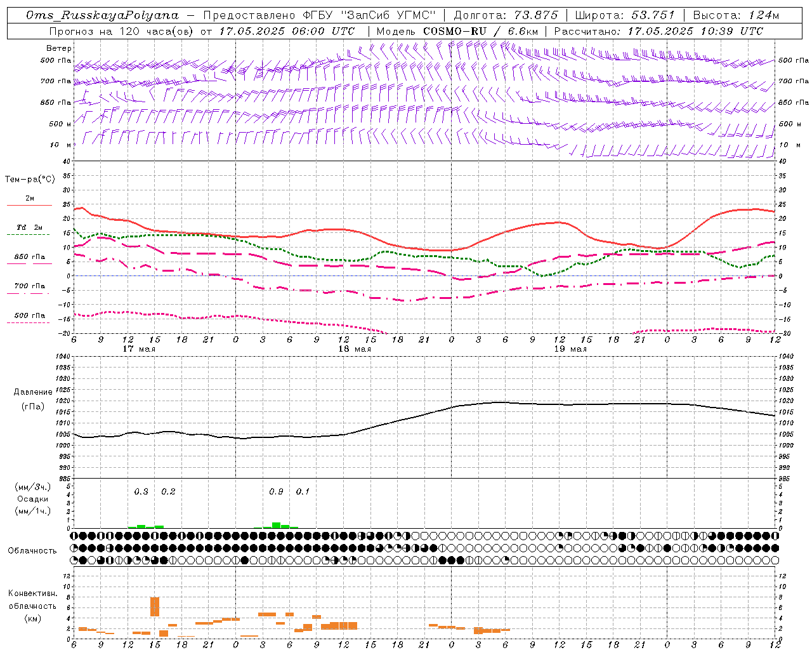Click the 'Высота: 124м' elevation text
This screenshot has width=812, height=650.
[736, 15]
